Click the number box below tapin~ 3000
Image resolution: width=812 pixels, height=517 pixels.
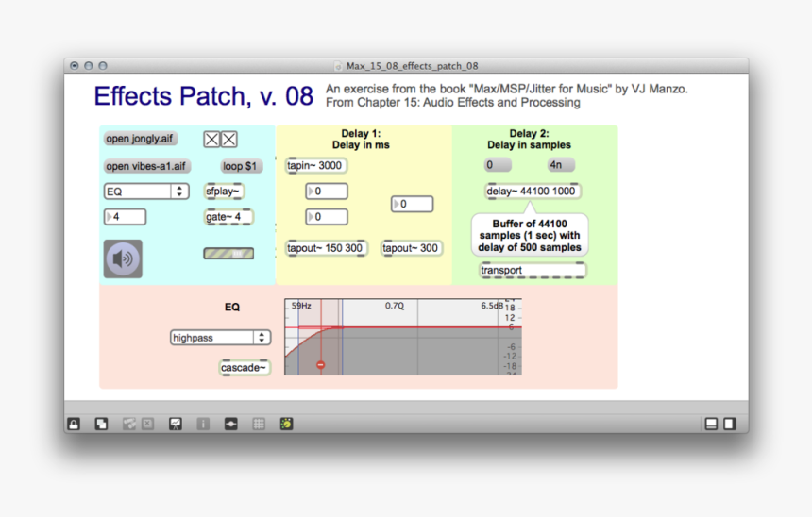(327, 192)
